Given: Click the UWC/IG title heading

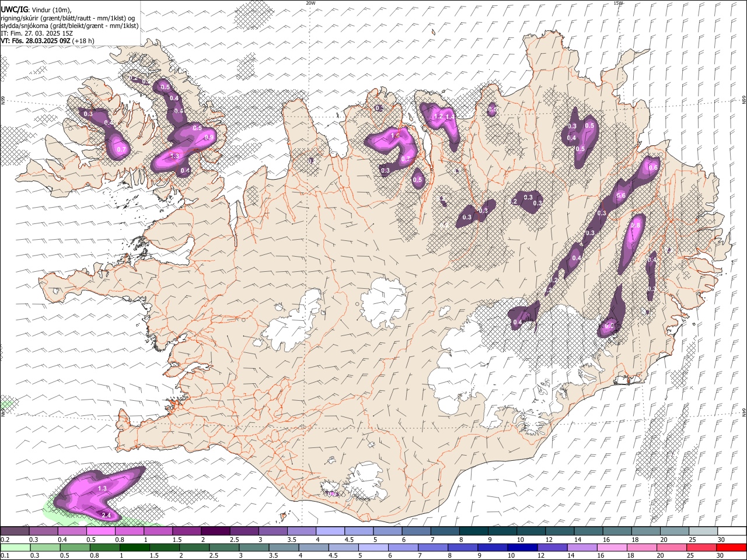Looking at the screenshot, I should [13, 9].
